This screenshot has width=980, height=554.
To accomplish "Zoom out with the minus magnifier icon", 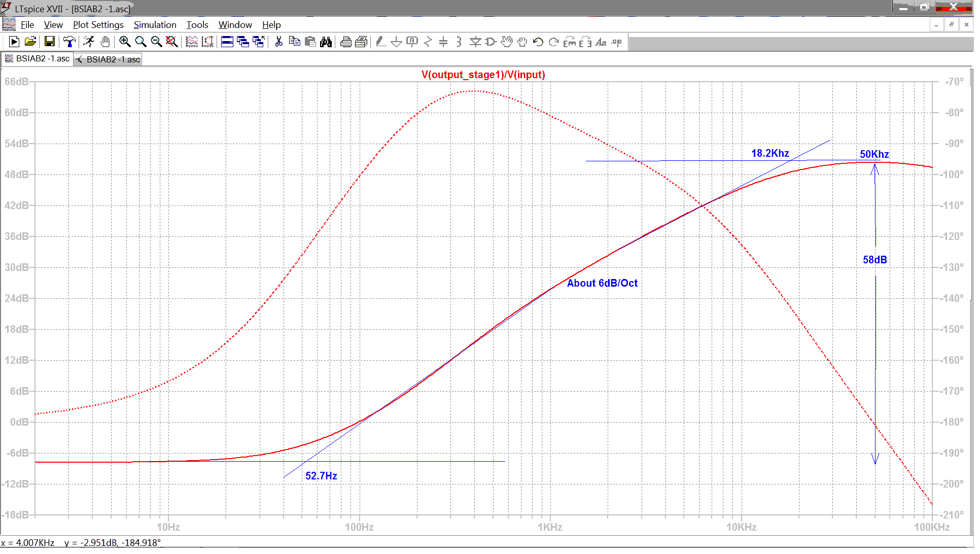I will (156, 42).
